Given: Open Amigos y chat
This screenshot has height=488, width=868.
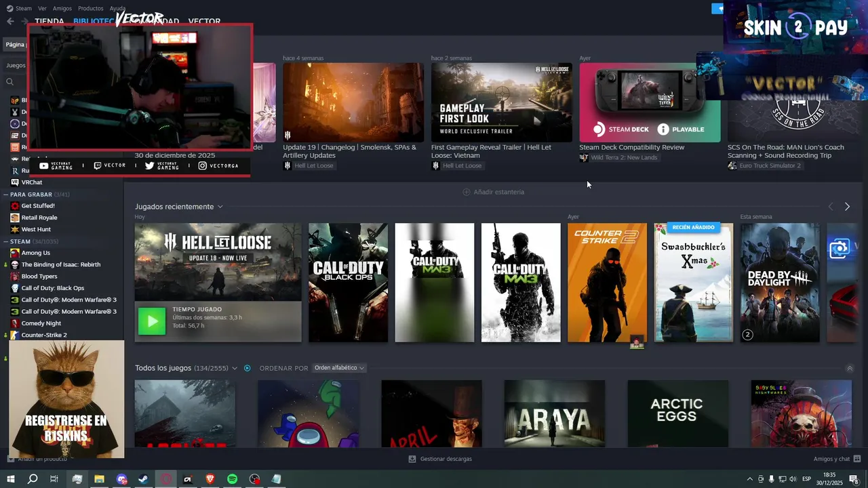Looking at the screenshot, I should [x=831, y=459].
